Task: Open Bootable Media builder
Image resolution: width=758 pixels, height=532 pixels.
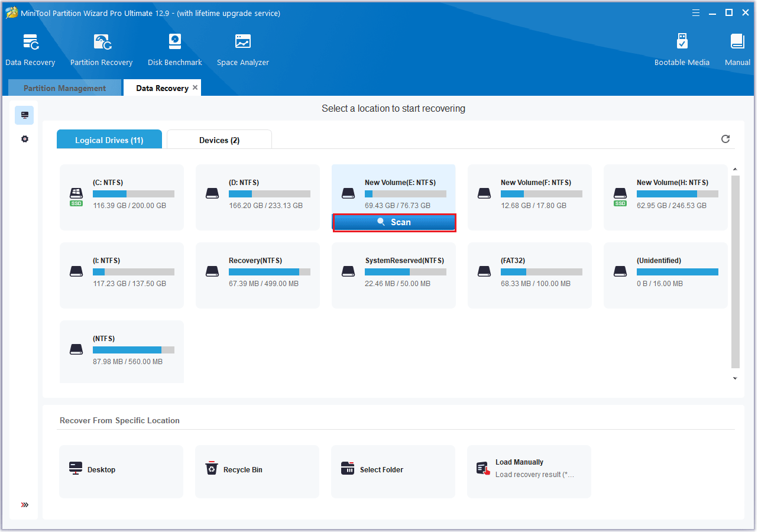Action: tap(682, 50)
